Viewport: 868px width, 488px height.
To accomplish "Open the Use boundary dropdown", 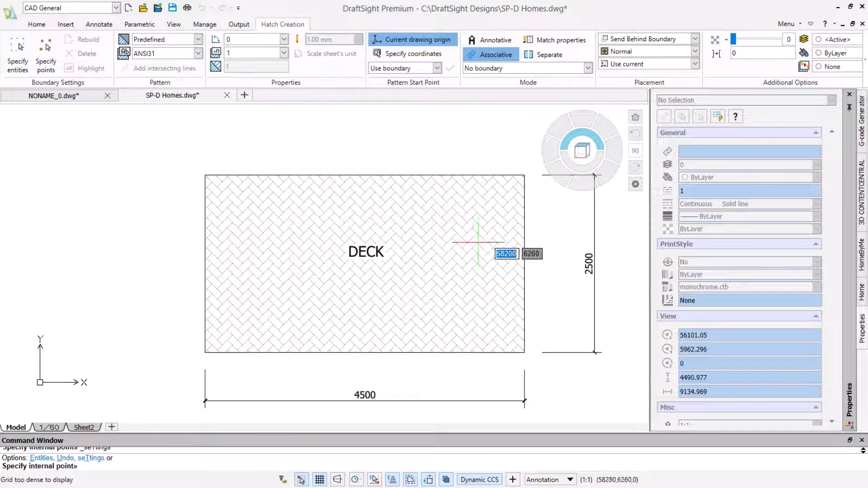I will [x=437, y=68].
